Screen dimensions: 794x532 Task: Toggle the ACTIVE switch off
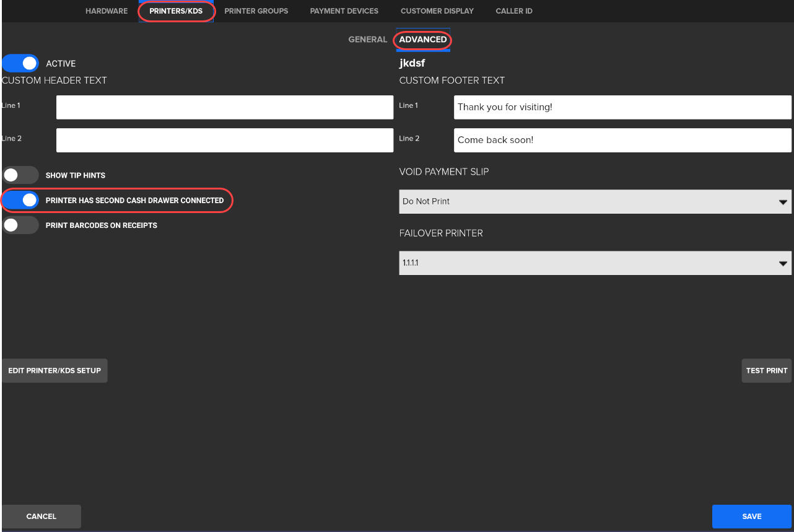20,63
